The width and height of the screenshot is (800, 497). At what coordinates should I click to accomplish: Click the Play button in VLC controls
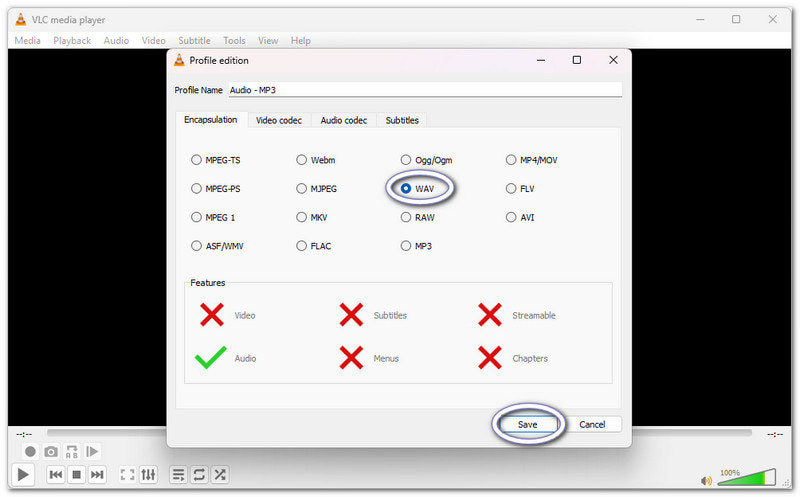(x=22, y=475)
